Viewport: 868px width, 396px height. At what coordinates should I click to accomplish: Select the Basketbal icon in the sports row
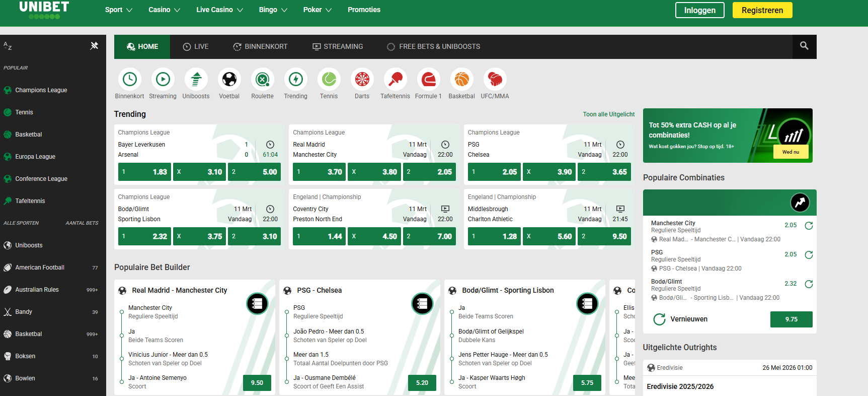pyautogui.click(x=462, y=79)
